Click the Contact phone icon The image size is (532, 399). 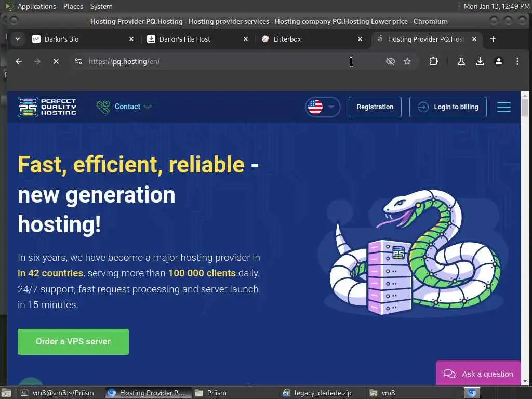tap(103, 107)
